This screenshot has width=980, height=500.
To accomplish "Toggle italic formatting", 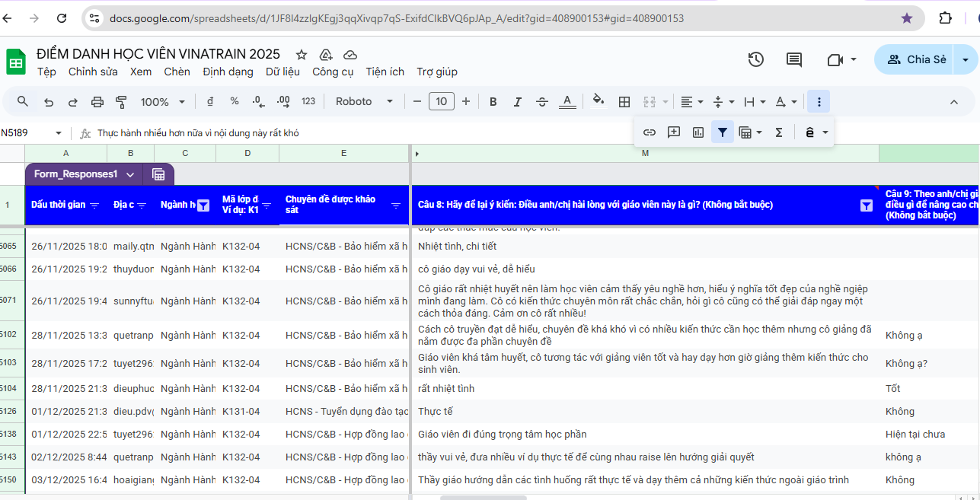I will [518, 102].
